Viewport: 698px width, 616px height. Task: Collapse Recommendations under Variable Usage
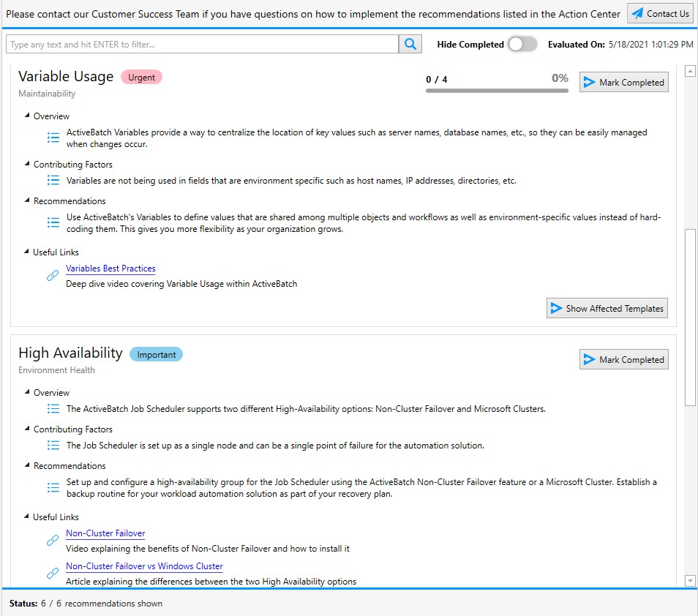pyautogui.click(x=27, y=200)
